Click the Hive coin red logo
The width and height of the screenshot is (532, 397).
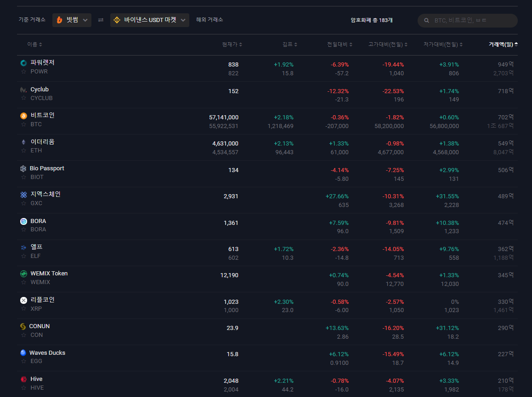point(23,380)
